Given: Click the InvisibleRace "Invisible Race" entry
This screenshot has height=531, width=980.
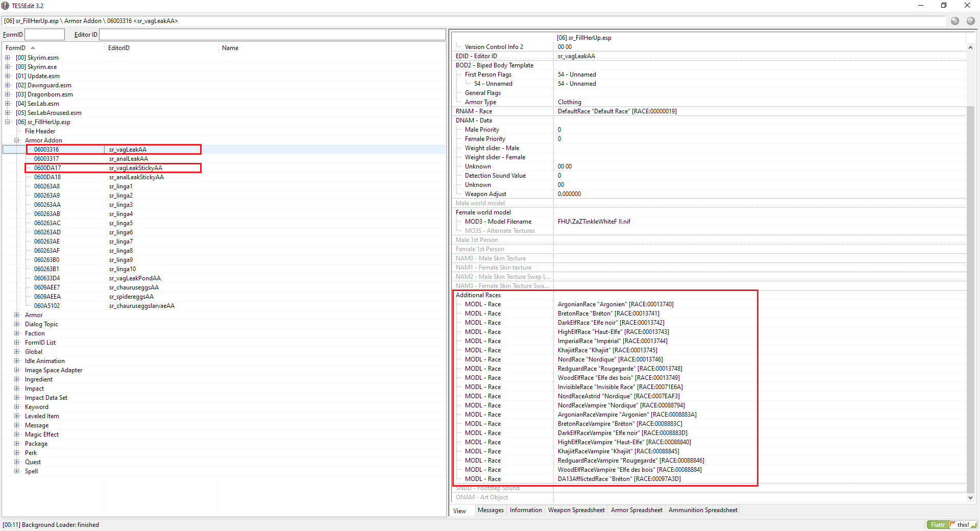Looking at the screenshot, I should (620, 387).
